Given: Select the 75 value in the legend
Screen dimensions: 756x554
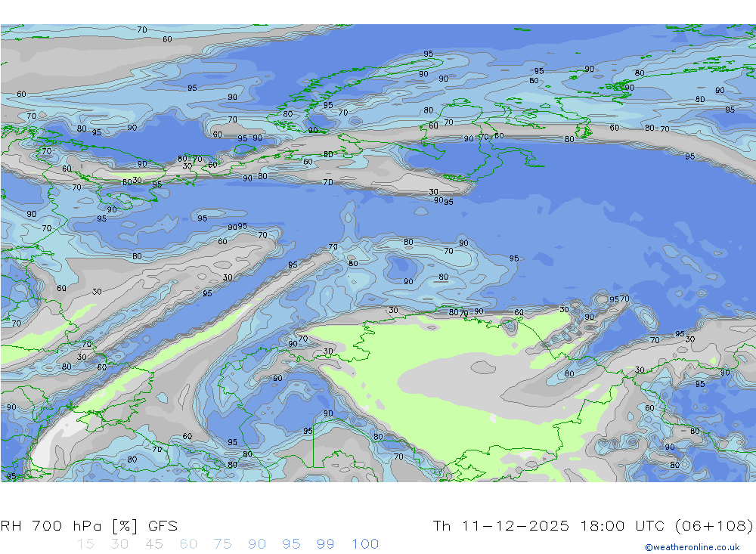Looking at the screenshot, I should [222, 544].
